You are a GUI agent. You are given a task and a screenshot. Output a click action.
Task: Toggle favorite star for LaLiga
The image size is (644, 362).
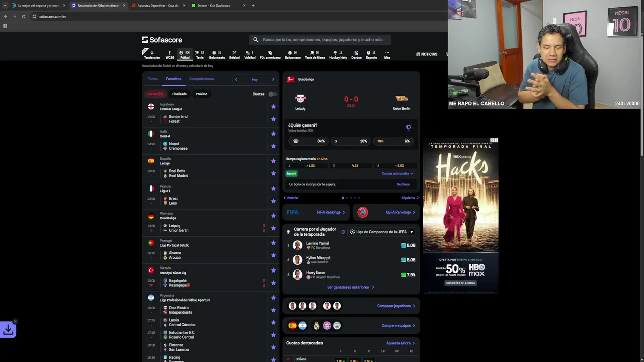pos(273,161)
